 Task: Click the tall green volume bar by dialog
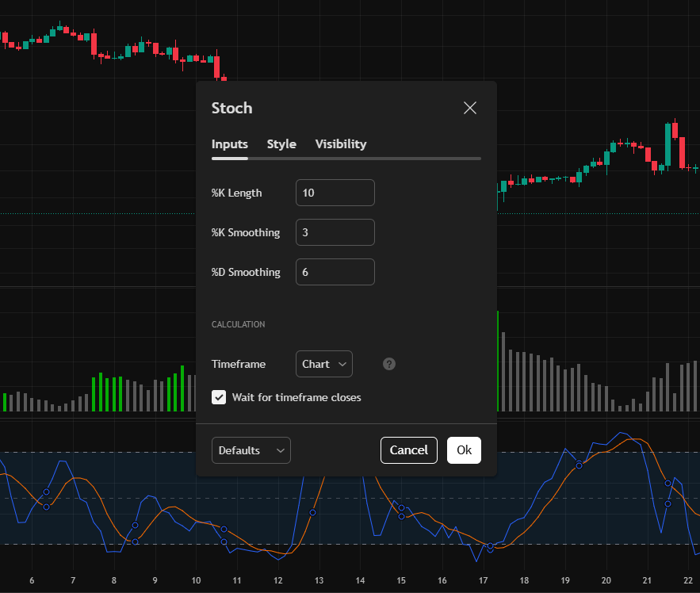[x=498, y=361]
